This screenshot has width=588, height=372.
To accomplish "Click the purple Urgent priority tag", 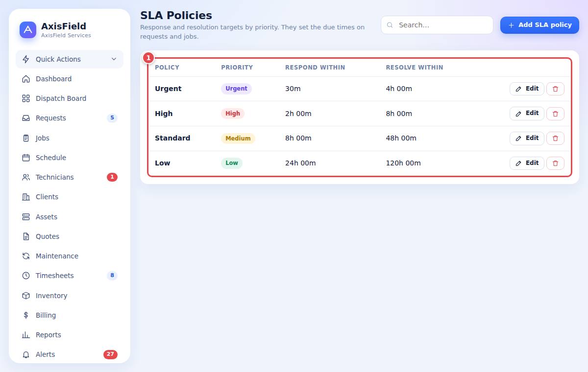I will 236,89.
